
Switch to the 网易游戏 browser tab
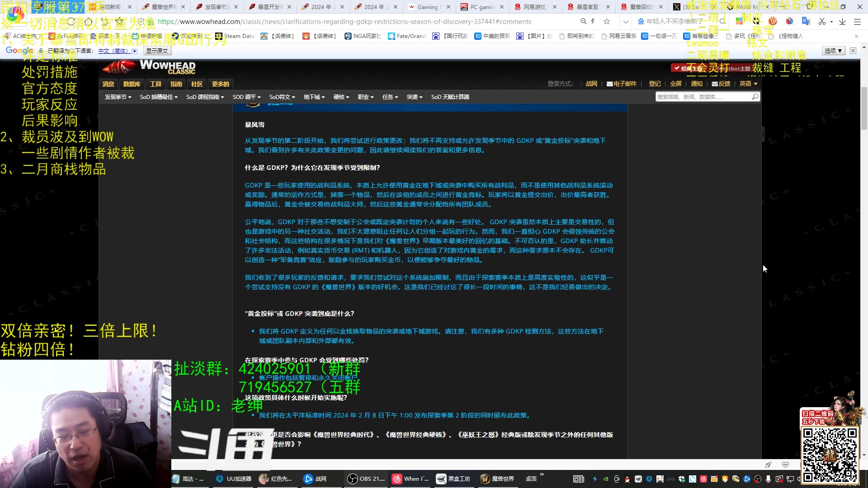536,7
